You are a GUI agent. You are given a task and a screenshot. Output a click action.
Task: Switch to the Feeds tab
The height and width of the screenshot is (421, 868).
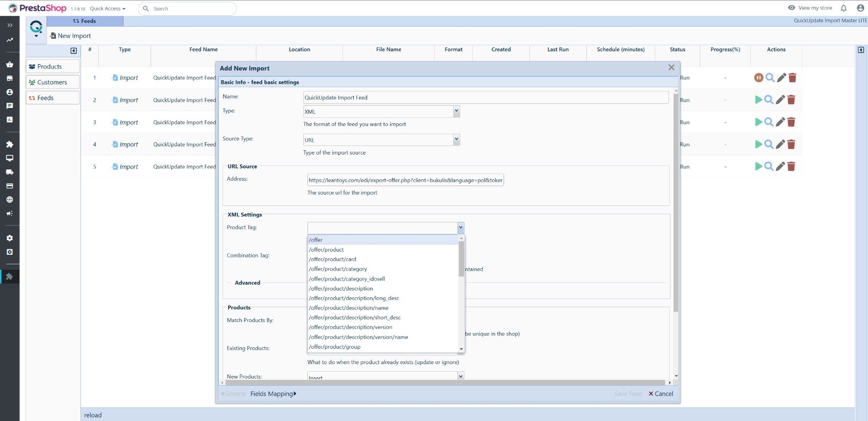[x=85, y=21]
